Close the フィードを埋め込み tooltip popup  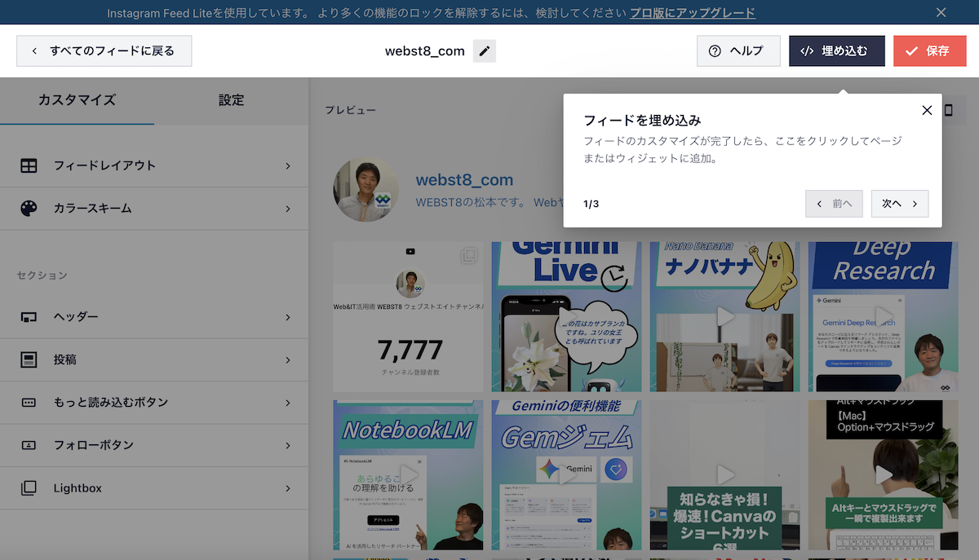(x=927, y=111)
